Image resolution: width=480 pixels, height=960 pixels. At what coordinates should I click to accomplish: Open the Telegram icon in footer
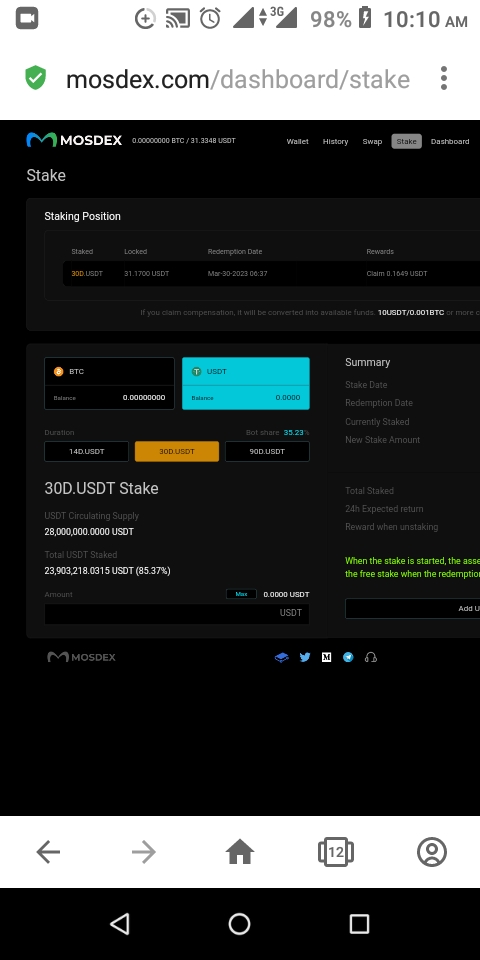(x=348, y=658)
